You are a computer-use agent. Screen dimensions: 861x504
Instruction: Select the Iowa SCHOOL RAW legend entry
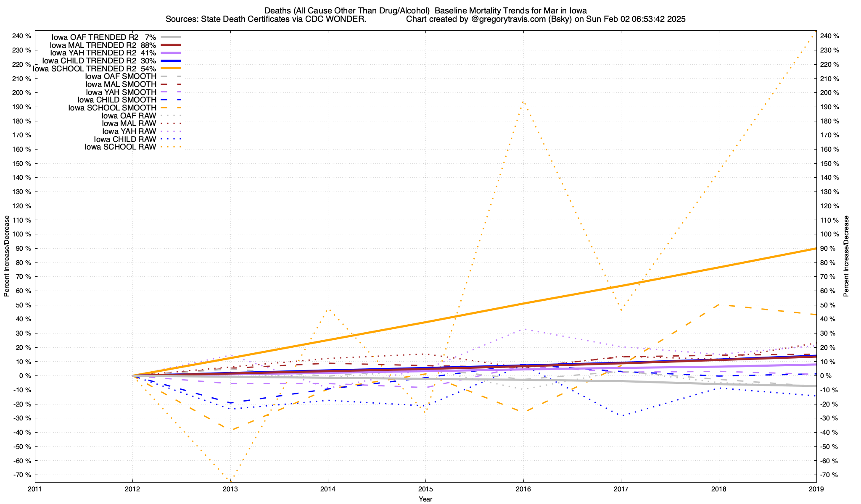120,147
